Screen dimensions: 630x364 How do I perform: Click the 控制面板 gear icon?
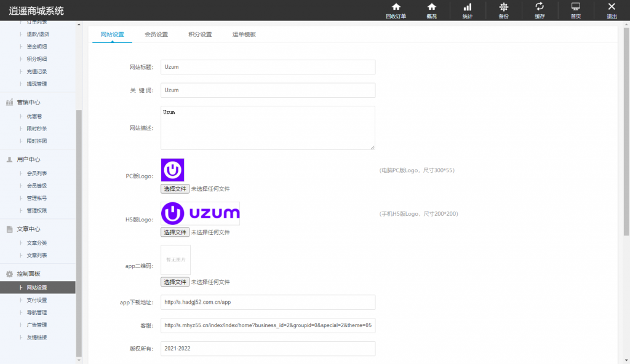pos(9,274)
